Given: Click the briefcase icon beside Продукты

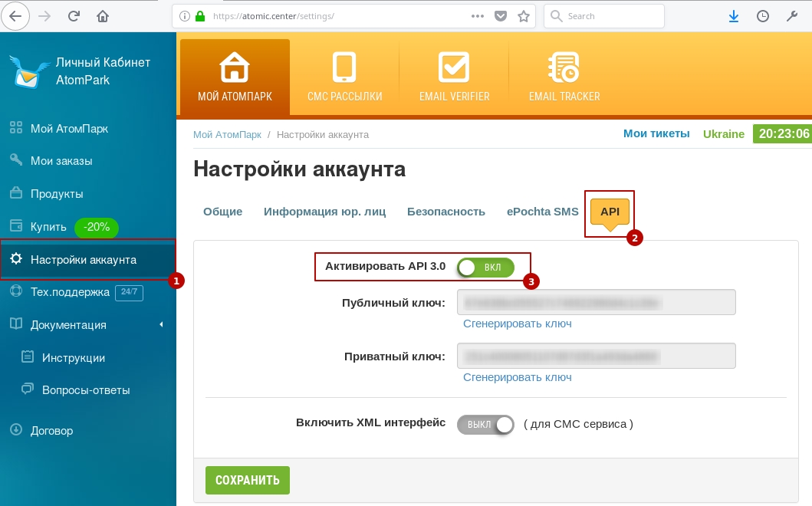Looking at the screenshot, I should (16, 192).
